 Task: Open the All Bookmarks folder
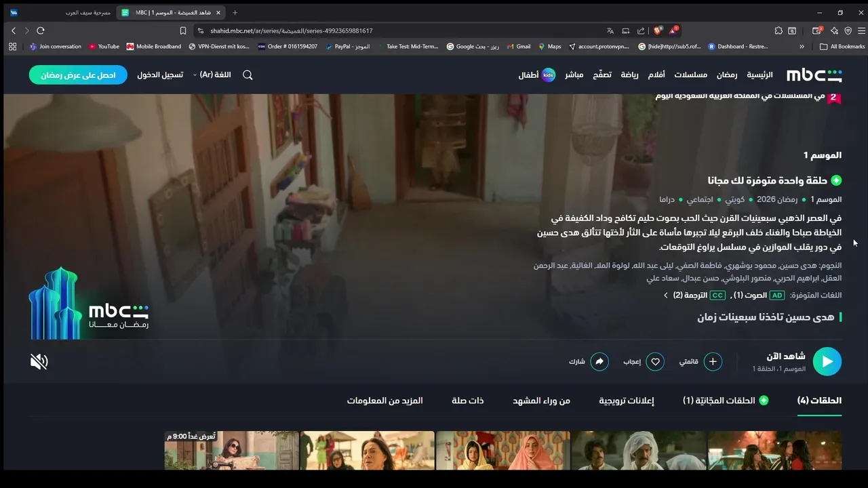pos(842,47)
